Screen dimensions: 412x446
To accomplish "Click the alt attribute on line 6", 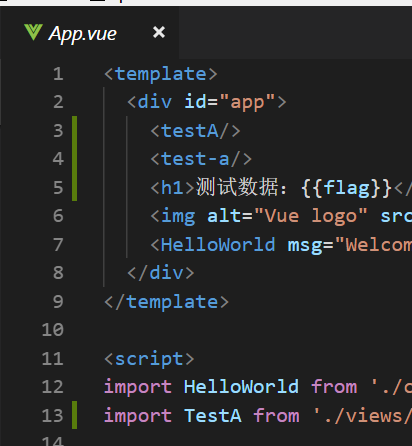I will (224, 216).
